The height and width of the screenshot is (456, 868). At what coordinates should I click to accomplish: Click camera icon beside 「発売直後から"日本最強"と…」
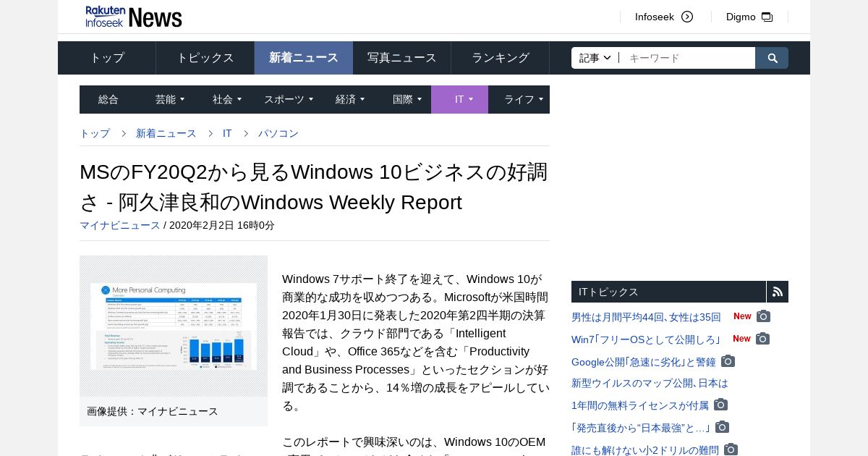[x=722, y=427]
